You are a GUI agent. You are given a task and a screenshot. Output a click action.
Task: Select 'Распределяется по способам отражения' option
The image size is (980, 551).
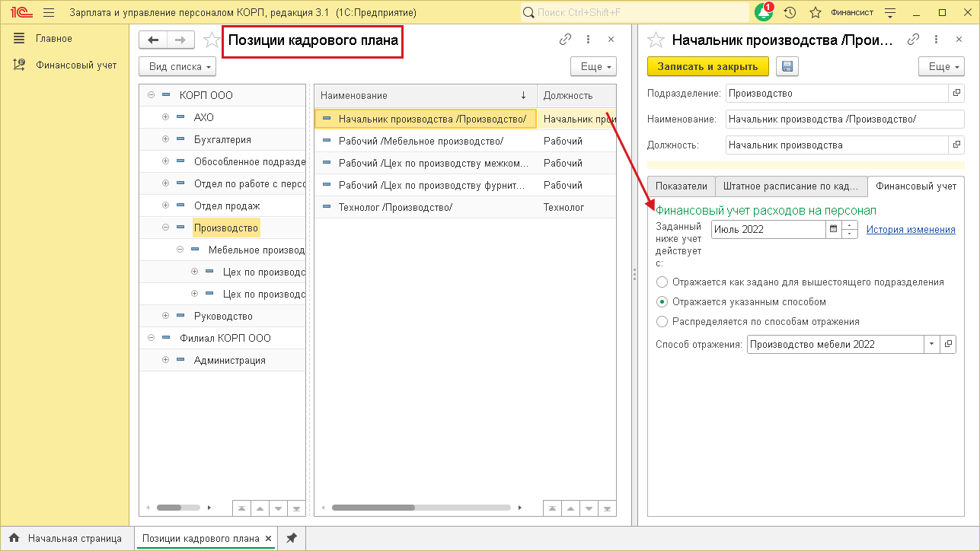[662, 321]
